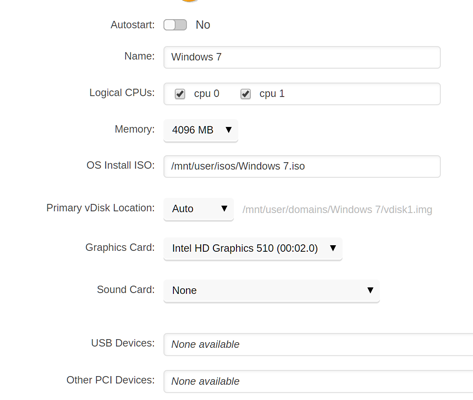
Task: Click the OS Install ISO path field
Action: [302, 166]
